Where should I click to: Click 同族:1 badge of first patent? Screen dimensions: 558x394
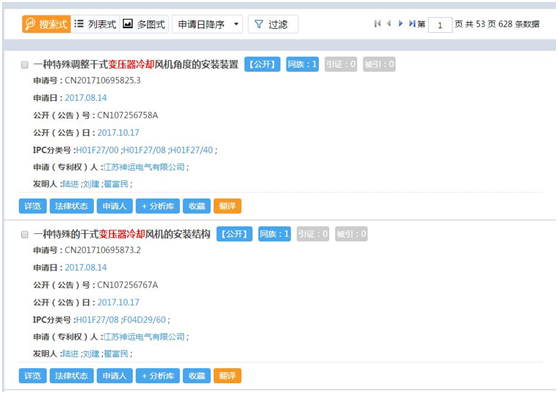[302, 64]
